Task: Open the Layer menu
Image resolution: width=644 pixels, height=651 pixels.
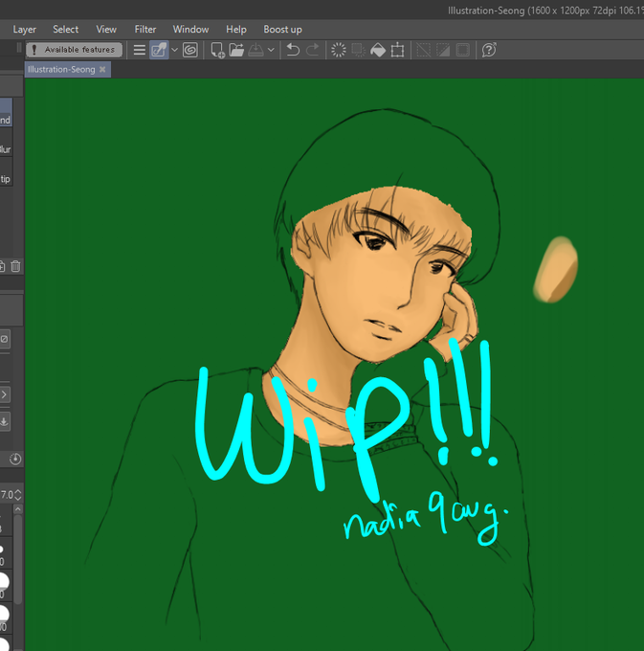Action: point(25,30)
